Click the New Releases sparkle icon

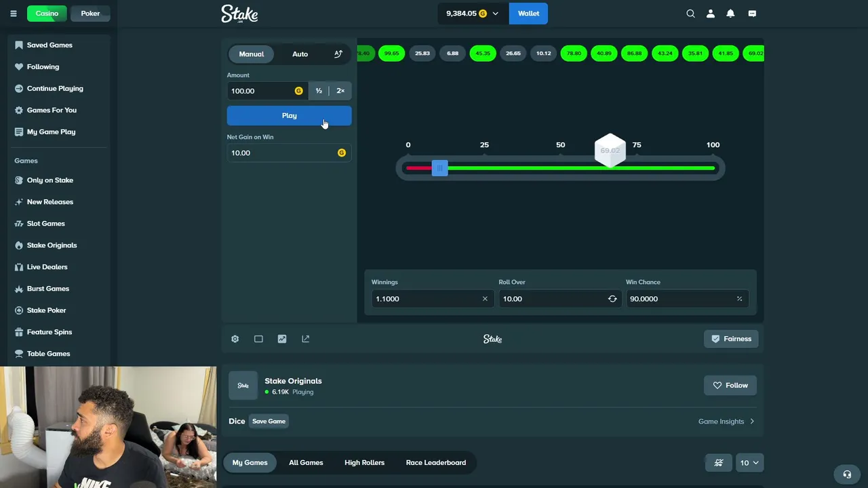(19, 202)
